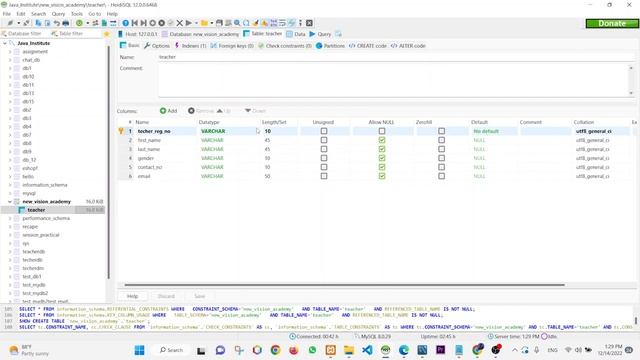The width and height of the screenshot is (640, 360).
Task: Expand the assignment database node
Action: tap(10, 51)
